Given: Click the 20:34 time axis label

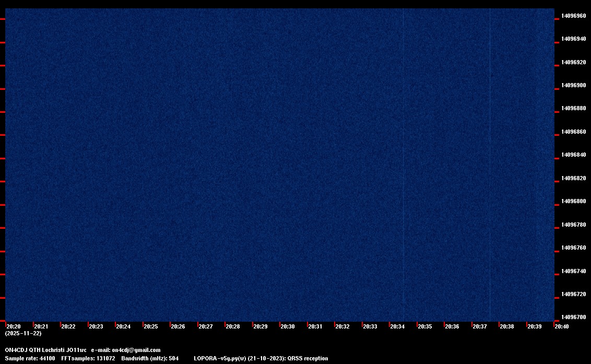Looking at the screenshot, I should [x=397, y=326].
